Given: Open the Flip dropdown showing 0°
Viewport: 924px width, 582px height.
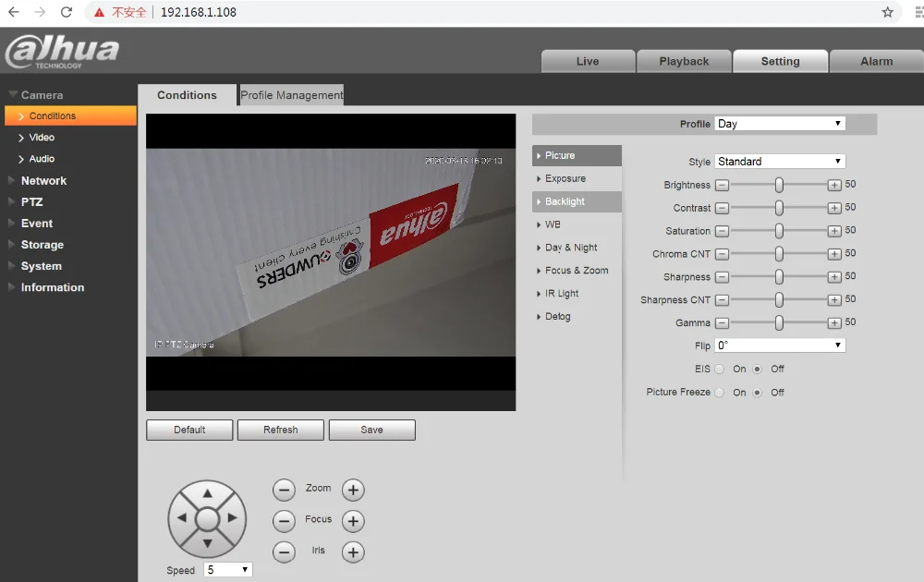Looking at the screenshot, I should 780,346.
